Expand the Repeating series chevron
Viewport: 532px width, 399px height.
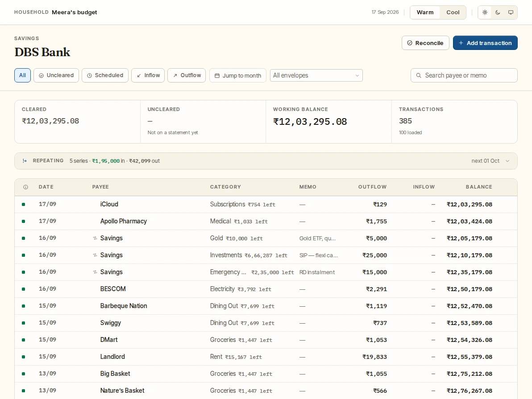[x=507, y=161]
